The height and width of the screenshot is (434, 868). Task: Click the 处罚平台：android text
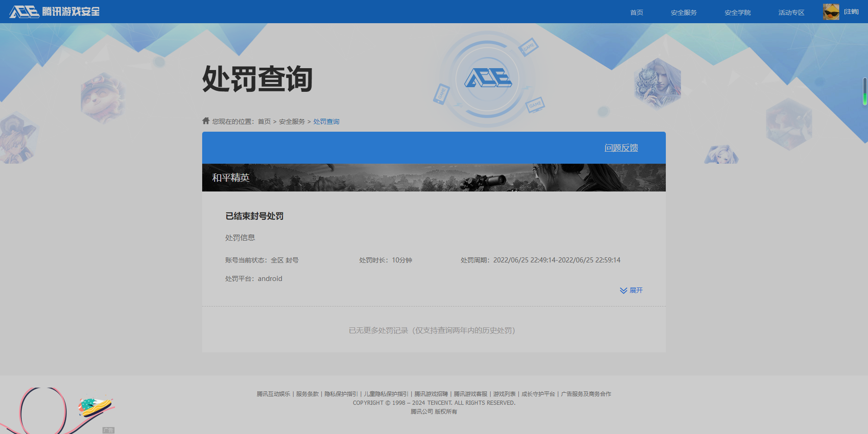click(x=254, y=279)
